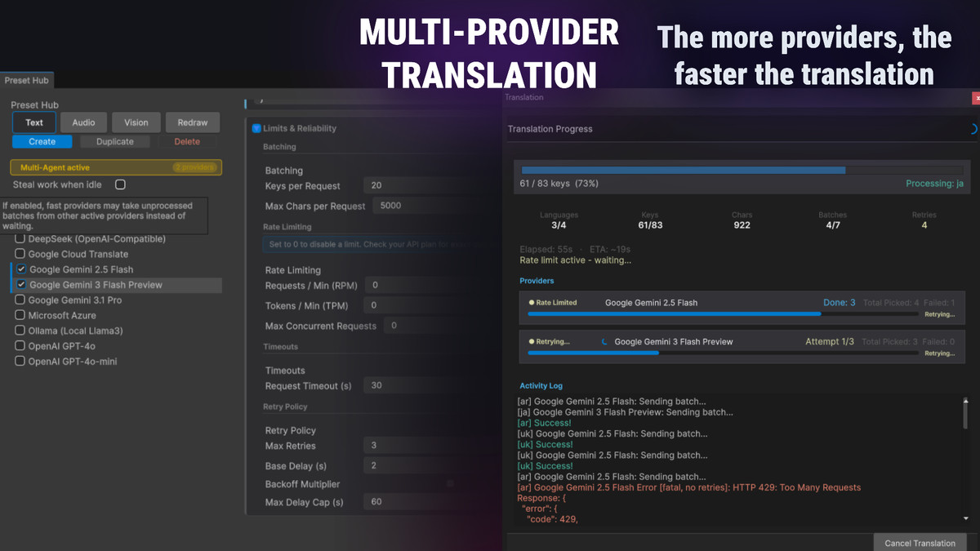Image resolution: width=980 pixels, height=551 pixels.
Task: Click the loading spinner in Translation Progress header
Action: tap(973, 129)
